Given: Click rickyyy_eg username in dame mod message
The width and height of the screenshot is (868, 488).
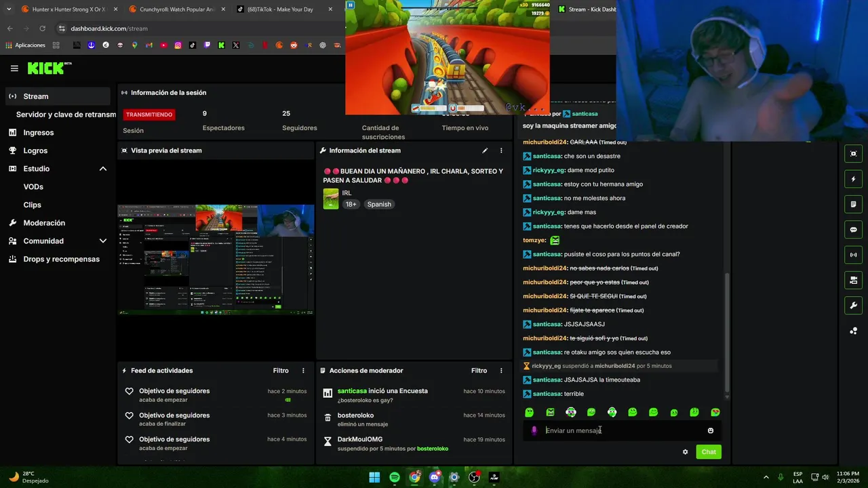Looking at the screenshot, I should (x=549, y=170).
